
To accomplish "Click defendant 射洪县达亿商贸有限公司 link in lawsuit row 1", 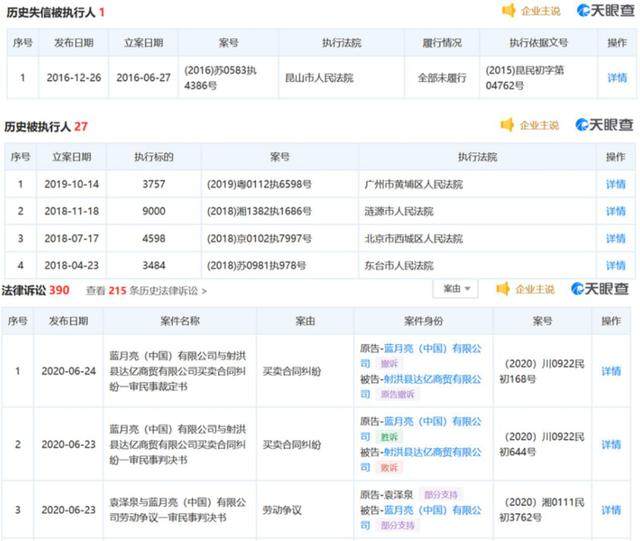I will coord(432,379).
